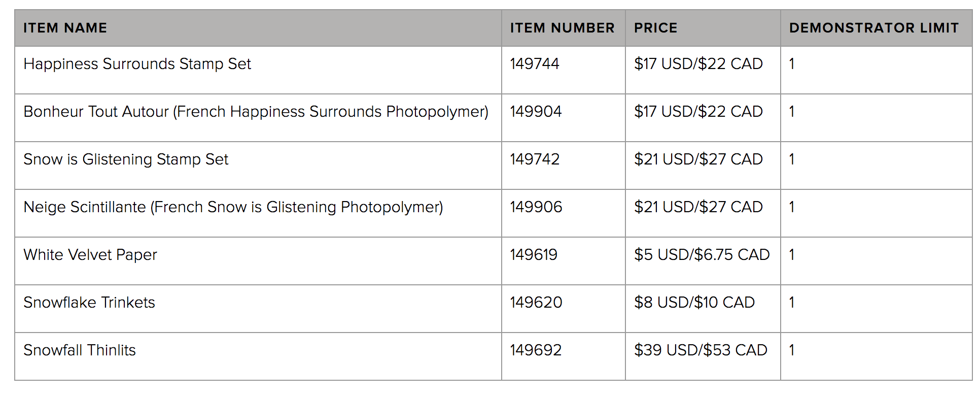Click the $39 USD/$53 CAD price

(x=701, y=350)
